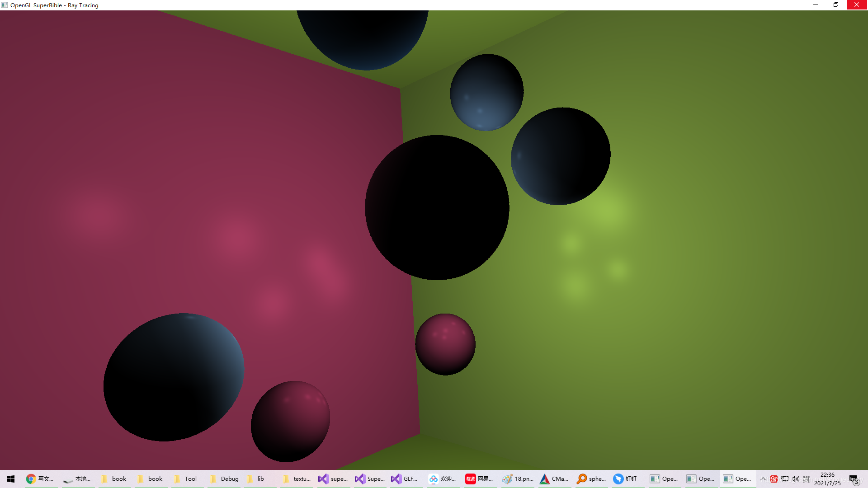The image size is (868, 488).
Task: Switch to the Chrome browser window
Action: click(x=40, y=479)
